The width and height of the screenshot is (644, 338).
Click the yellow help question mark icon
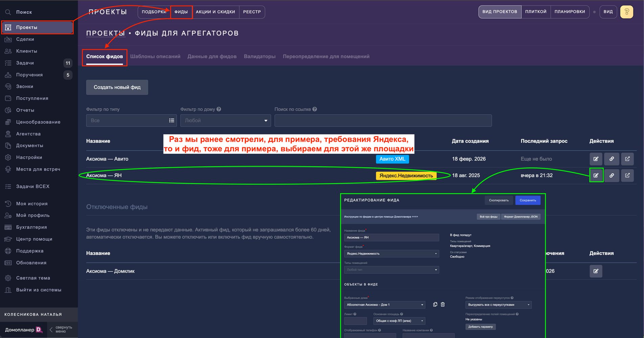[626, 12]
